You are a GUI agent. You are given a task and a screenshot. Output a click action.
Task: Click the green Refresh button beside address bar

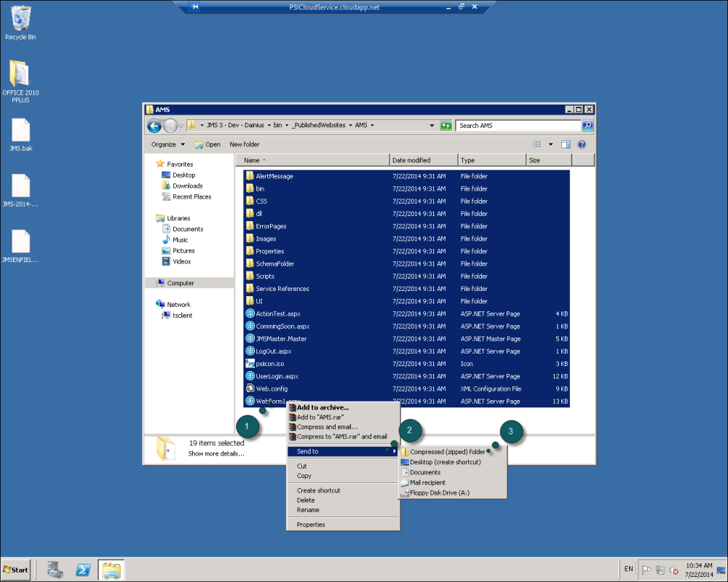[x=446, y=126]
